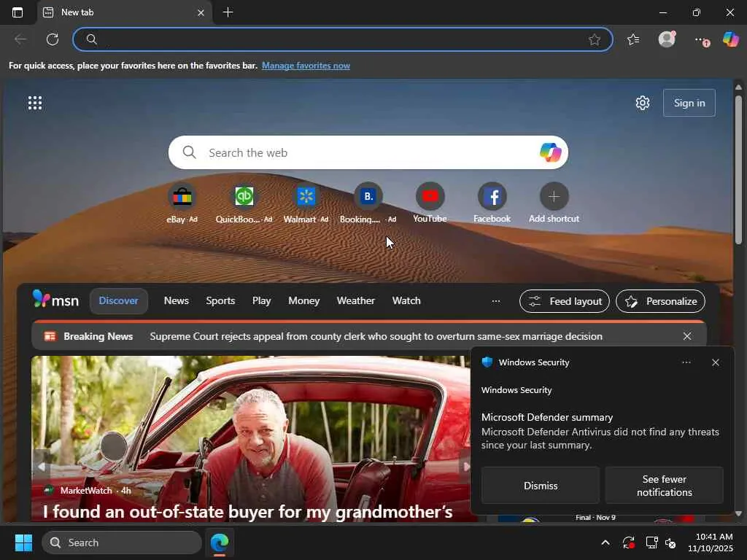
Task: Click Add shortcut plus icon
Action: [554, 196]
